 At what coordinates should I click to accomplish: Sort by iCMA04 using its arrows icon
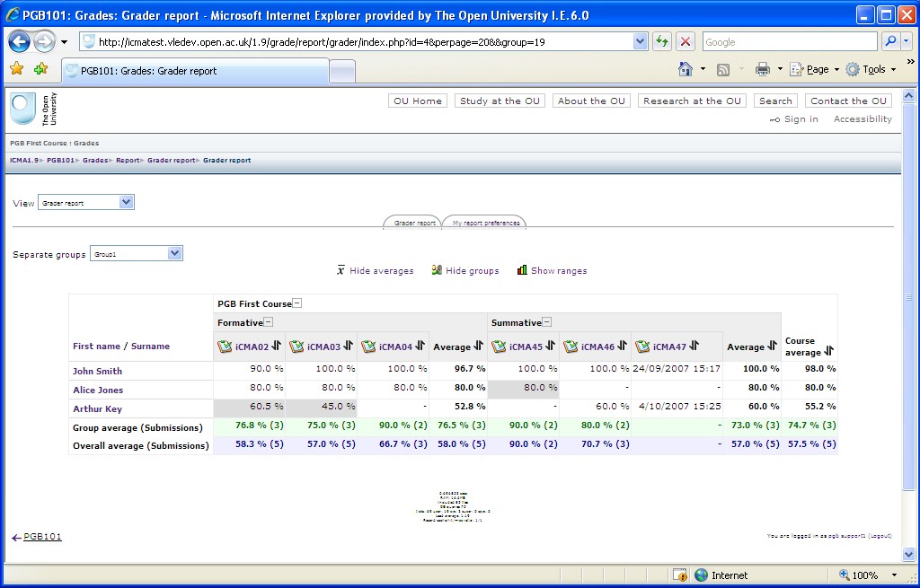pyautogui.click(x=420, y=346)
